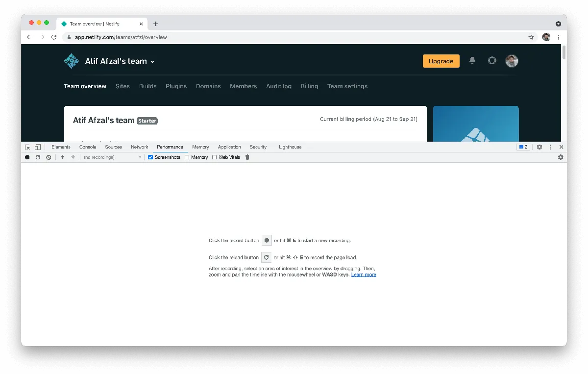Click the reload and profile icon in Performance toolbar
Screen dimensions: 588x374
tap(38, 157)
